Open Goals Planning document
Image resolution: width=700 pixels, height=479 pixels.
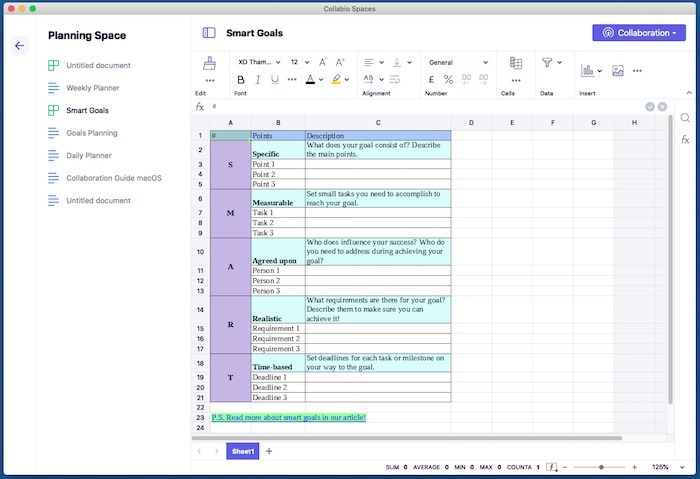click(x=92, y=133)
